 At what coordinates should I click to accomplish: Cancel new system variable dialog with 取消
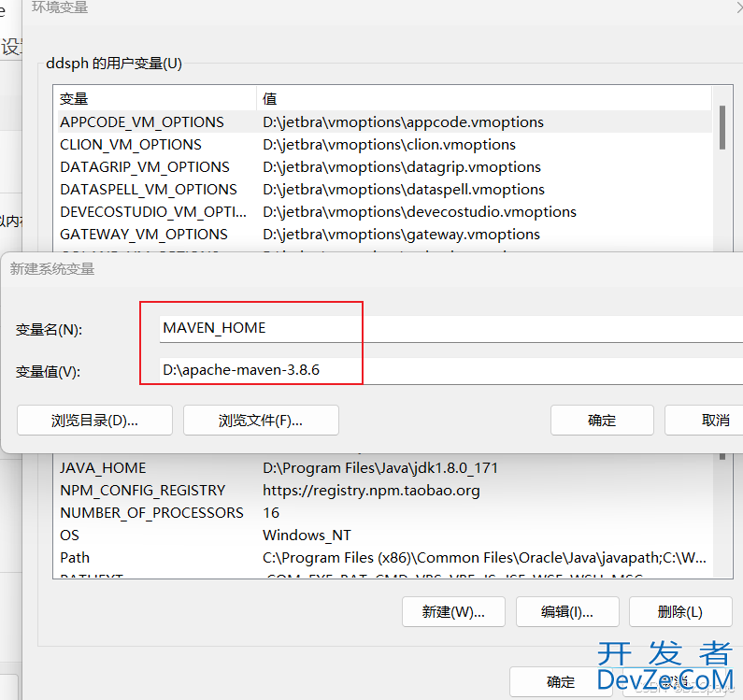[x=706, y=421]
